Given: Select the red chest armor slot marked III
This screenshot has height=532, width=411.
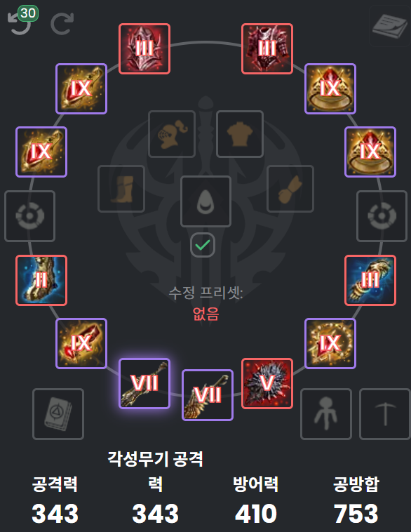Looking at the screenshot, I should (267, 49).
